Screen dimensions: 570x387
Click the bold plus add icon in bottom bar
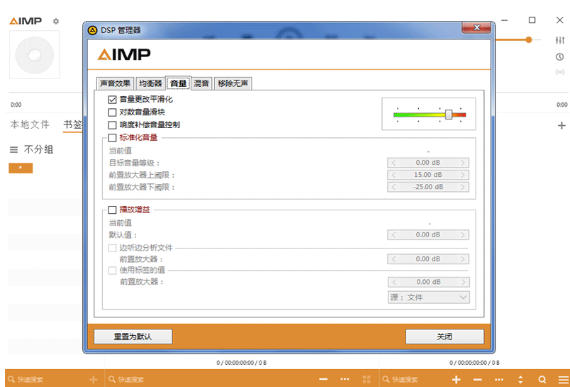pyautogui.click(x=456, y=379)
